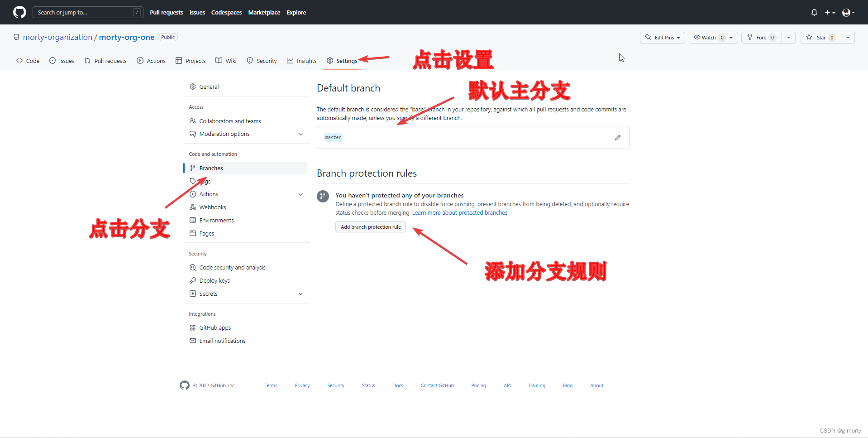The width and height of the screenshot is (868, 438).
Task: Expand the sidebar Actions chevron
Action: (300, 194)
